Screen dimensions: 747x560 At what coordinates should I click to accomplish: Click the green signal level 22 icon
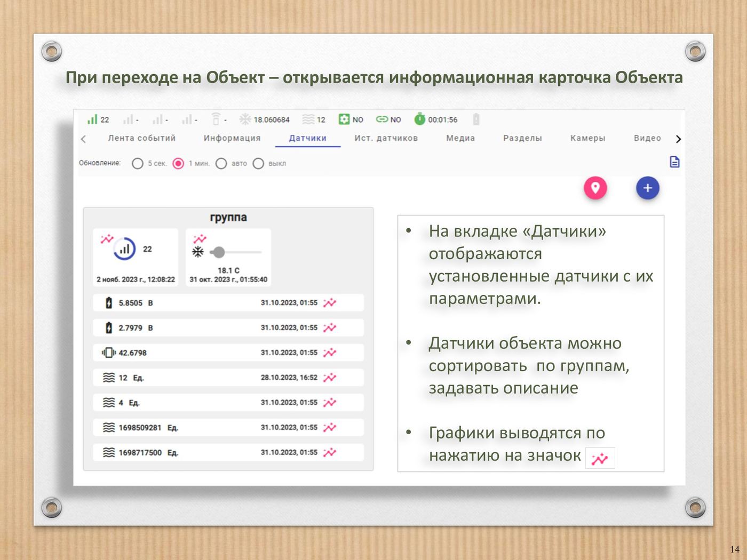[x=92, y=119]
